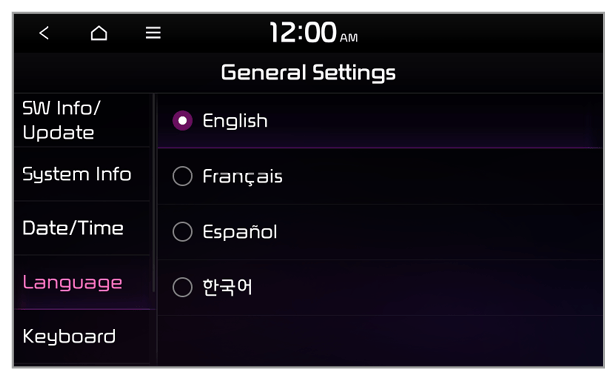The height and width of the screenshot is (378, 615).
Task: Open the hamburger menu icon
Action: click(153, 33)
